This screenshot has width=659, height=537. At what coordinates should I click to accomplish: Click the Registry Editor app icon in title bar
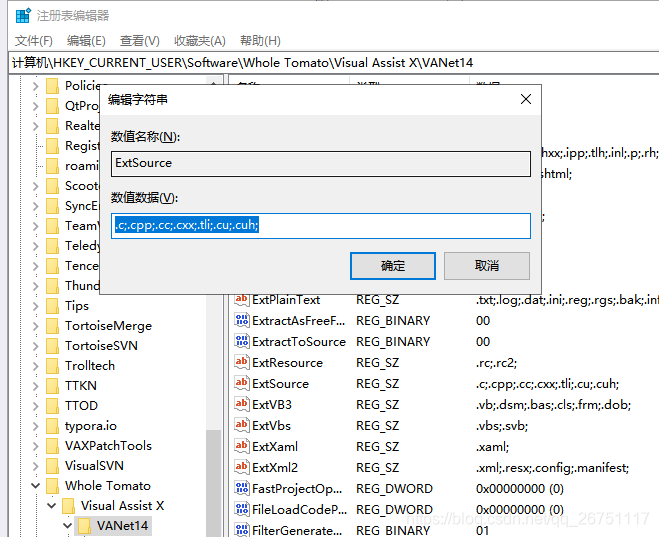[x=23, y=15]
